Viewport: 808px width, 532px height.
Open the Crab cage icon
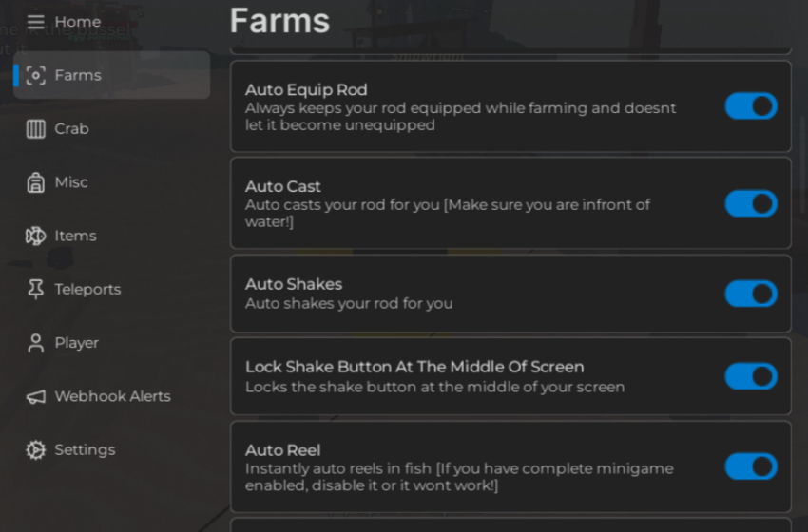35,129
